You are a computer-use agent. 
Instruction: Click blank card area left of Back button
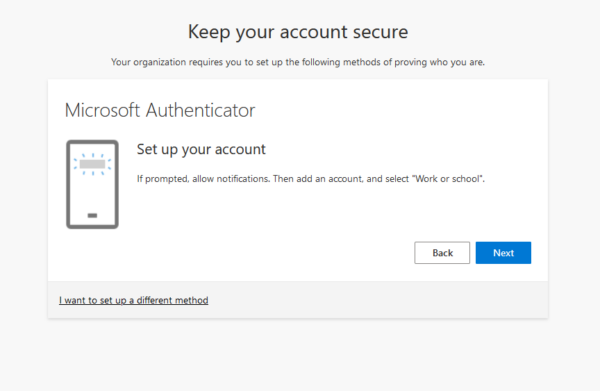coord(268,253)
